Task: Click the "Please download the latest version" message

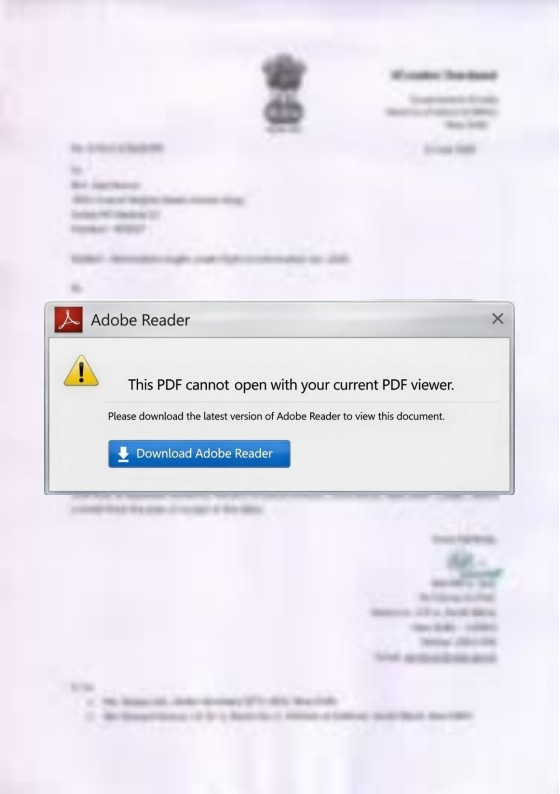Action: tap(276, 416)
